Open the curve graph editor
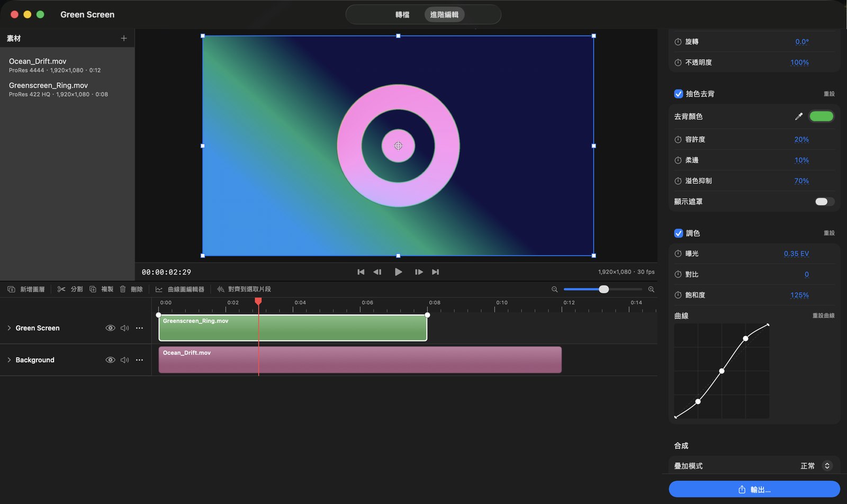This screenshot has height=504, width=847. click(x=180, y=289)
